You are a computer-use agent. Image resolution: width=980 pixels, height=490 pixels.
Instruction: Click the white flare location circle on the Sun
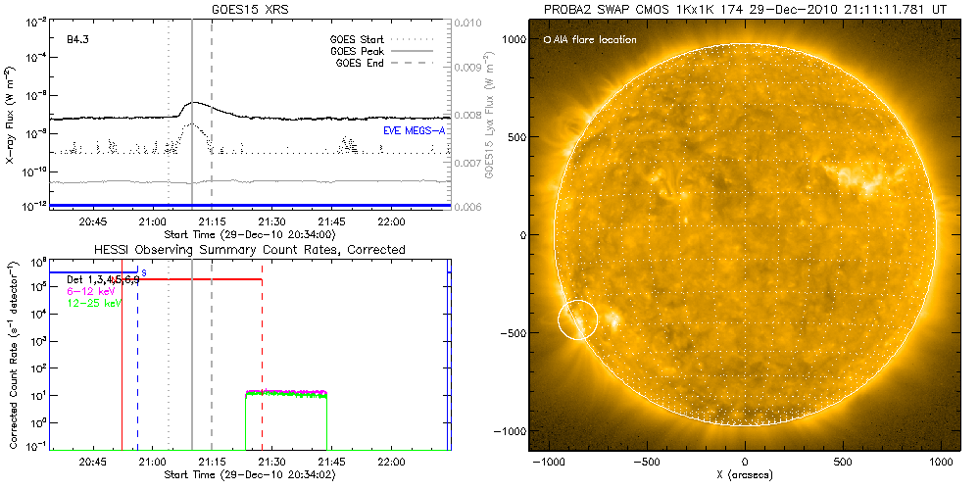pos(578,319)
